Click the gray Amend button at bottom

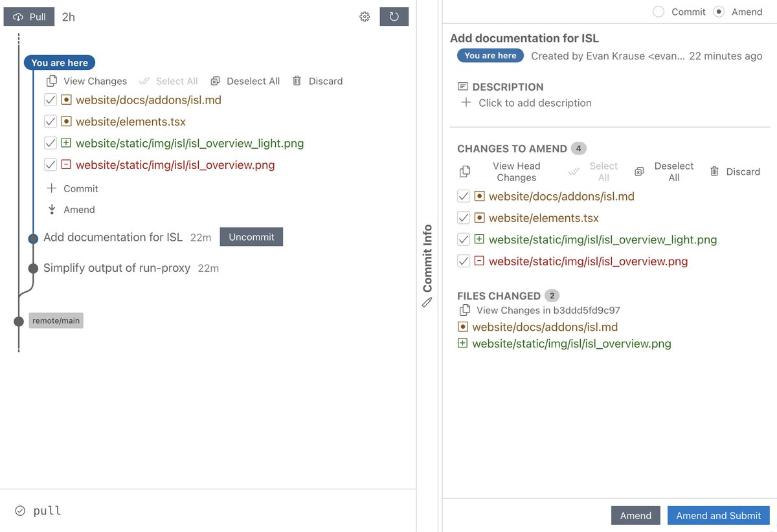[x=635, y=515]
